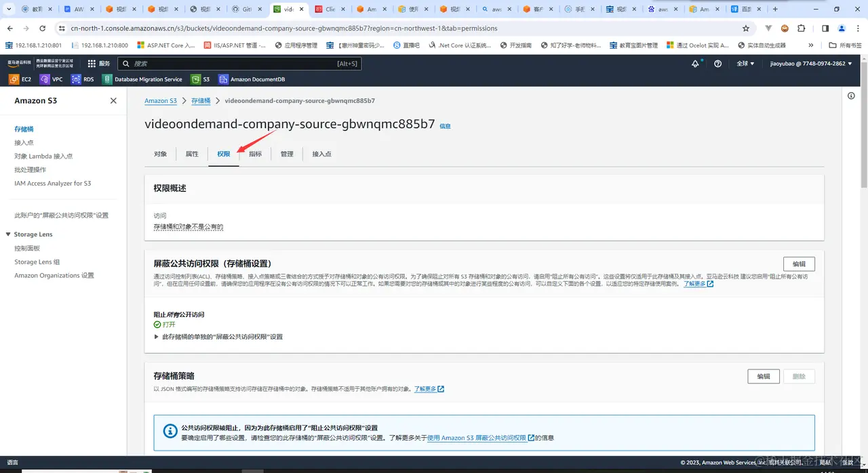Viewport: 868px width, 473px height.
Task: Open the S3 favorite shortcut
Action: coord(201,79)
